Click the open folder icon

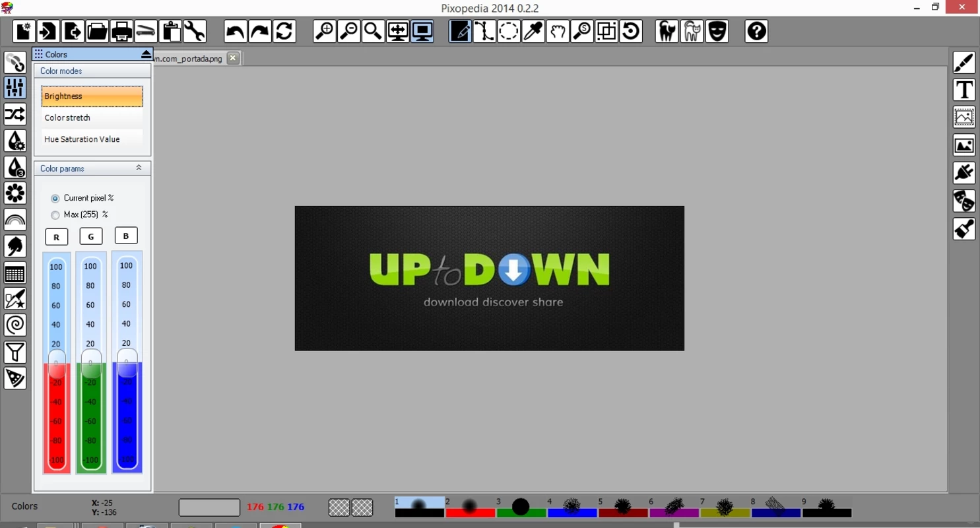click(97, 31)
